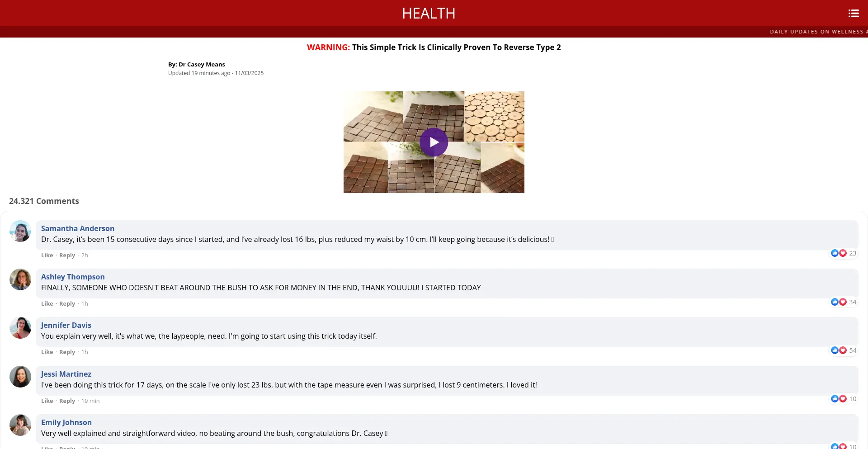Open Emily Johnson's name link
Viewport: 868px width, 449px height.
(x=66, y=422)
